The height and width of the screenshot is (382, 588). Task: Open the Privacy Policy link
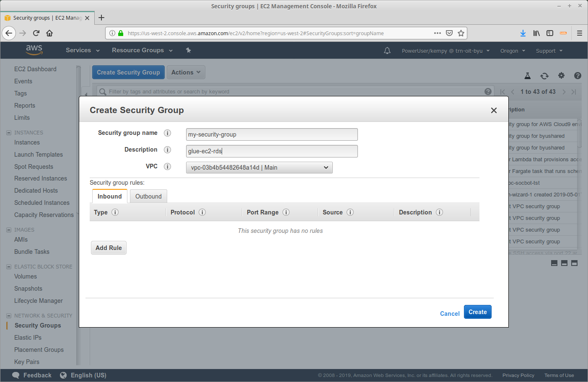tap(518, 375)
